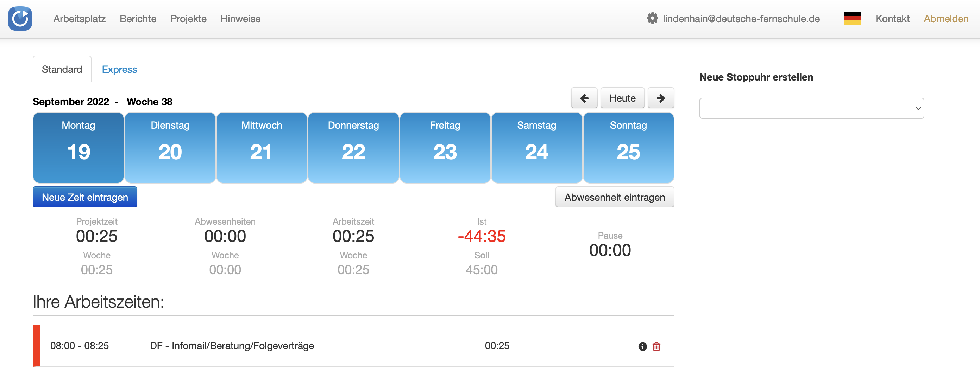Open the Berichte menu

point(138,19)
